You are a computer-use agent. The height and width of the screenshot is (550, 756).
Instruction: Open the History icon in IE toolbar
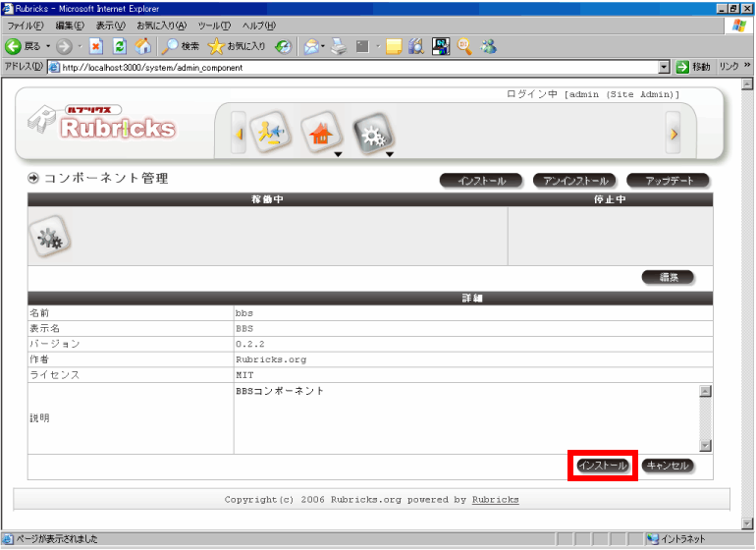tap(283, 46)
